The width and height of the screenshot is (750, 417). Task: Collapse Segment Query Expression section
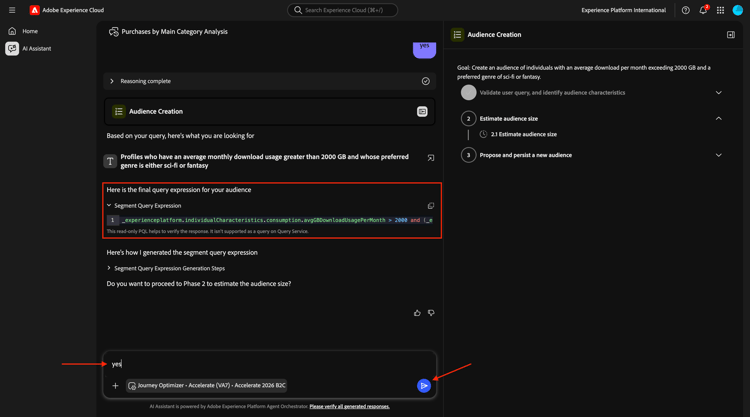(144, 206)
